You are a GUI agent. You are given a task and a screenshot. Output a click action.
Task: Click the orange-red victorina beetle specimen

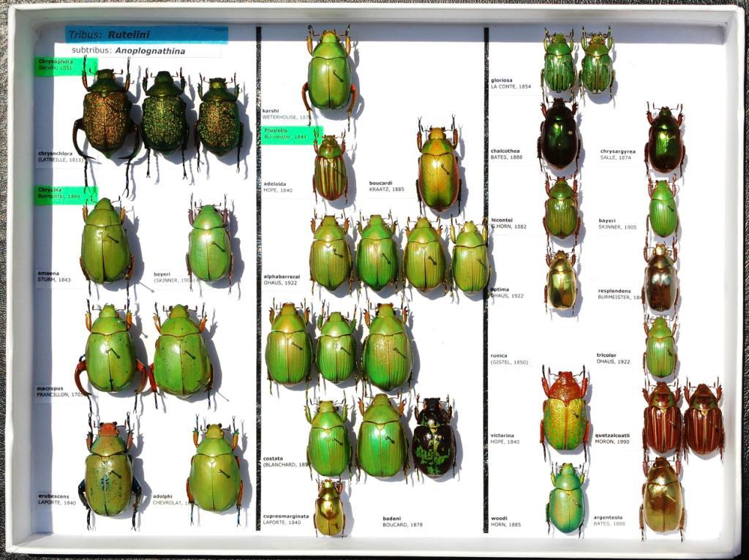tap(565, 410)
